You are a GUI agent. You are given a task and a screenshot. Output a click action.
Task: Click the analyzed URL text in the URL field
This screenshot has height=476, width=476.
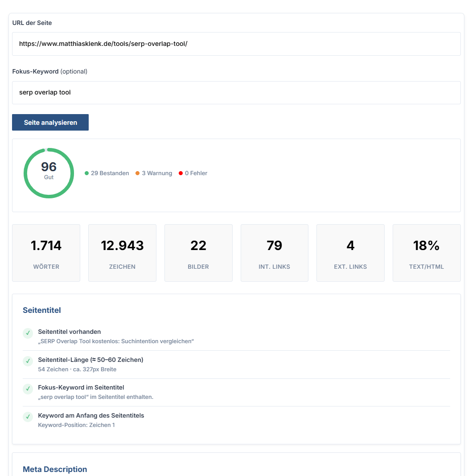[x=103, y=44]
